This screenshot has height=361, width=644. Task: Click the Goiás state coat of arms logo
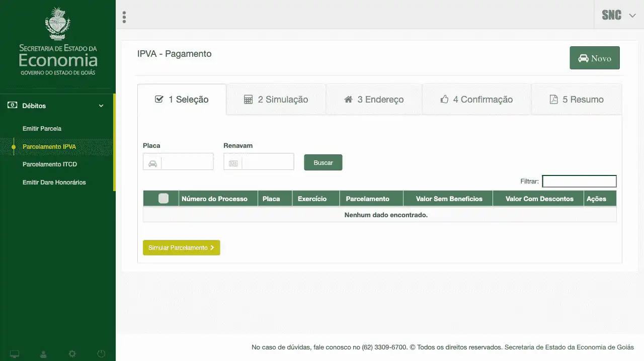tap(58, 24)
